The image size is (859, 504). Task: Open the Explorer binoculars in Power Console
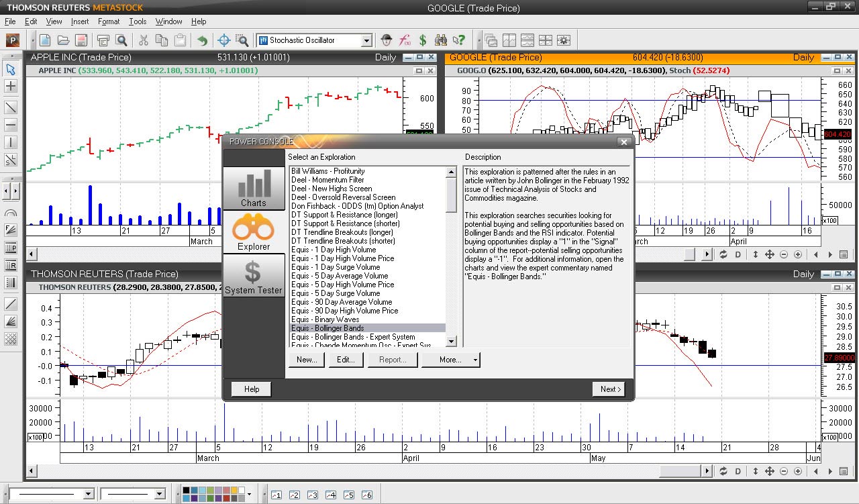(x=253, y=232)
